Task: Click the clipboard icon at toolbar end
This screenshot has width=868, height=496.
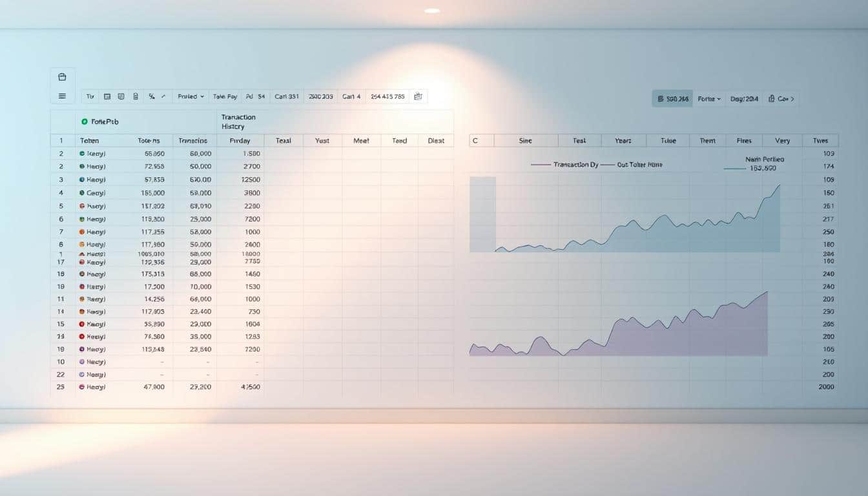Action: pos(418,96)
